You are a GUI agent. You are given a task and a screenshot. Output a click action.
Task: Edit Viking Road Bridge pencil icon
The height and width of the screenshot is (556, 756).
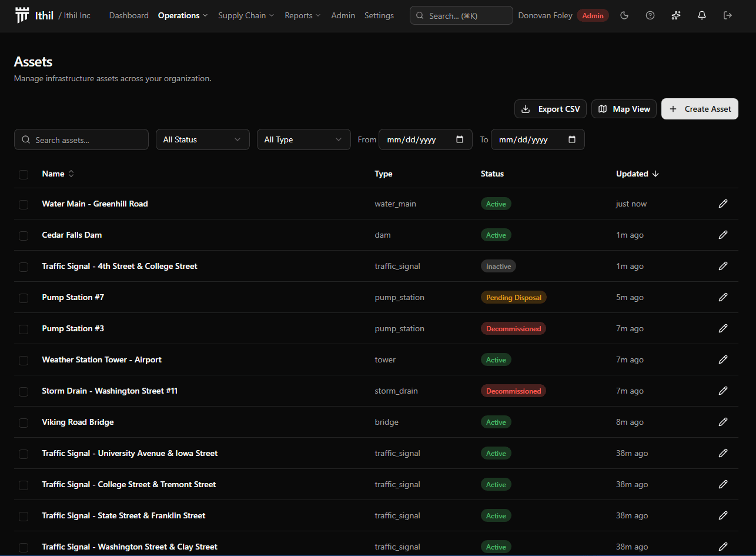723,422
